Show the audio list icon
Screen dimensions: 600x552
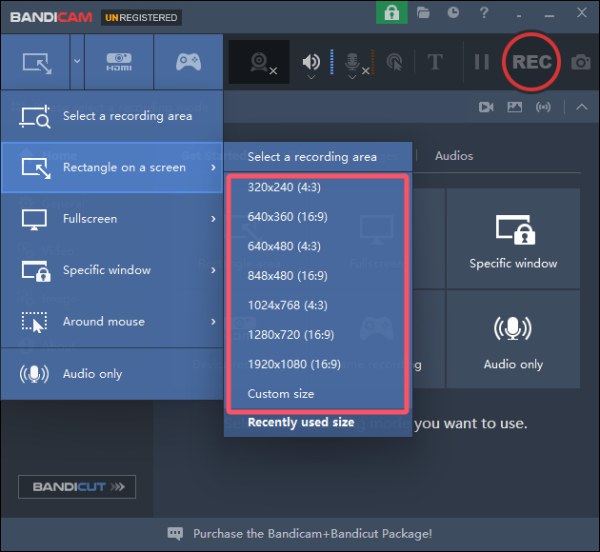543,107
